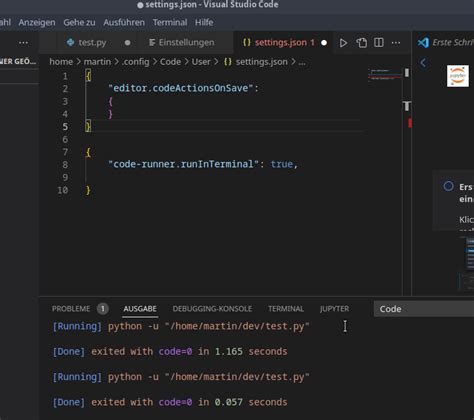Click line number 5 in gutter

[x=65, y=127]
